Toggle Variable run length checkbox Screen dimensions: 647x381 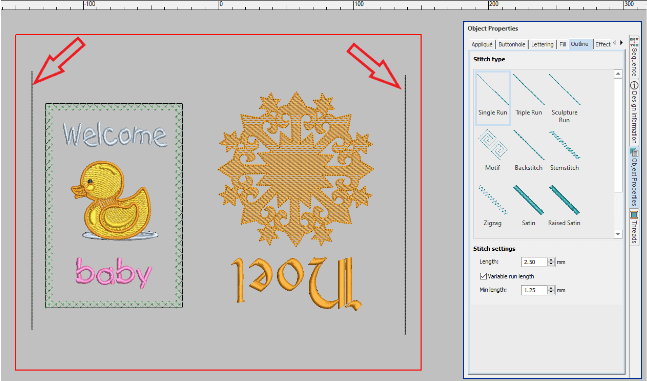tap(483, 276)
